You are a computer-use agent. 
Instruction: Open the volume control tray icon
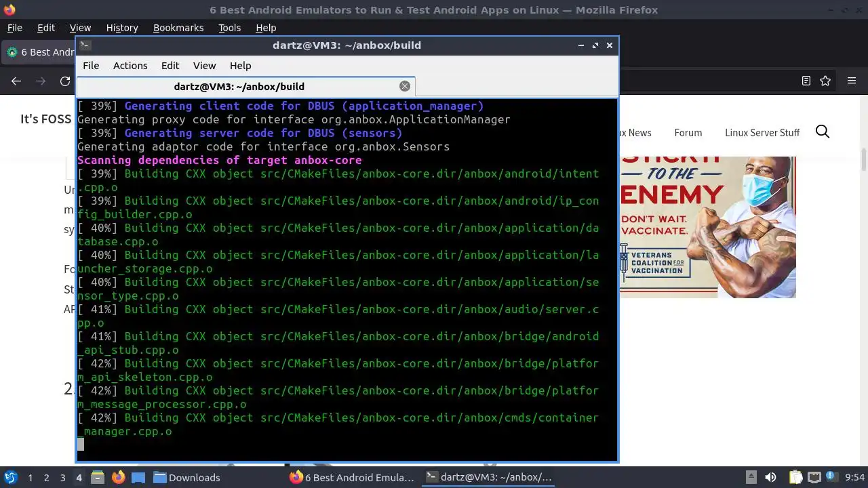[x=770, y=477]
